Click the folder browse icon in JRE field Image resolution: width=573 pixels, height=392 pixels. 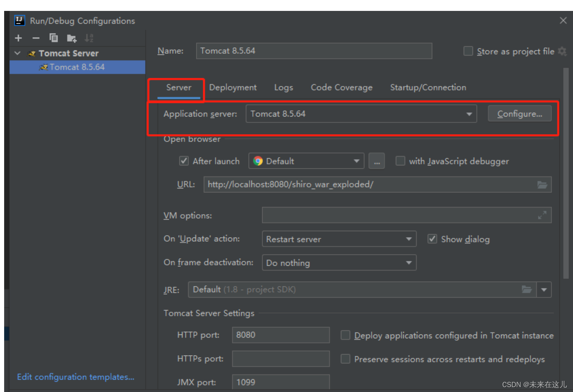(527, 289)
